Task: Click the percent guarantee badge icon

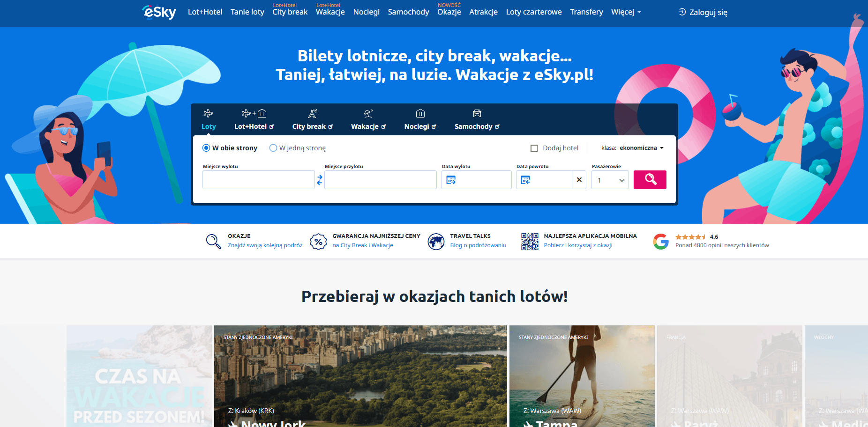Action: click(318, 242)
